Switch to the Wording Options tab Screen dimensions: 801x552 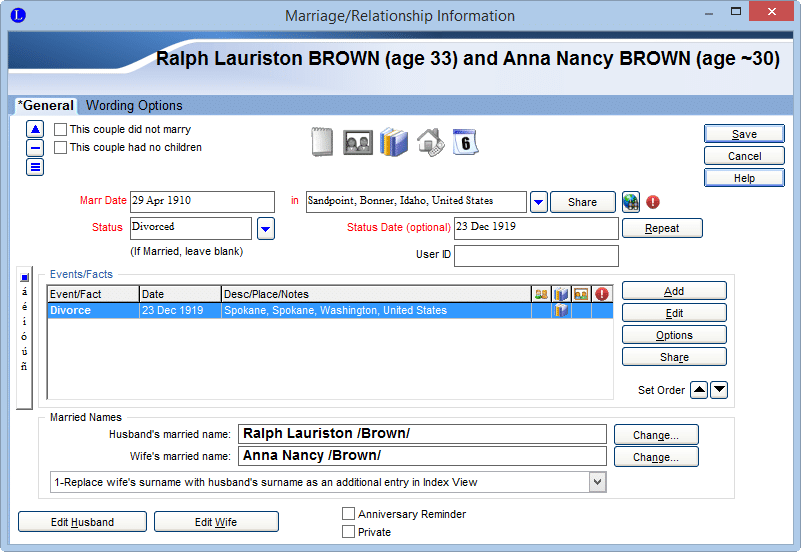point(134,105)
